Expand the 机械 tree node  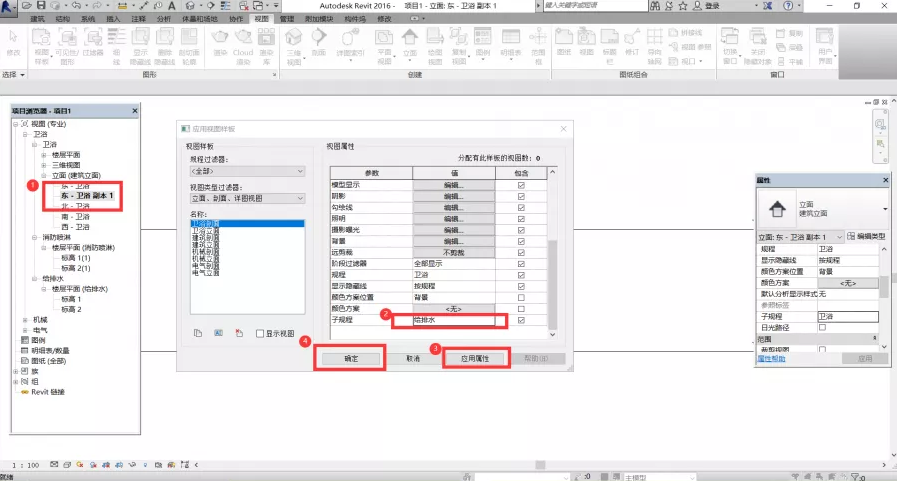tap(25, 320)
